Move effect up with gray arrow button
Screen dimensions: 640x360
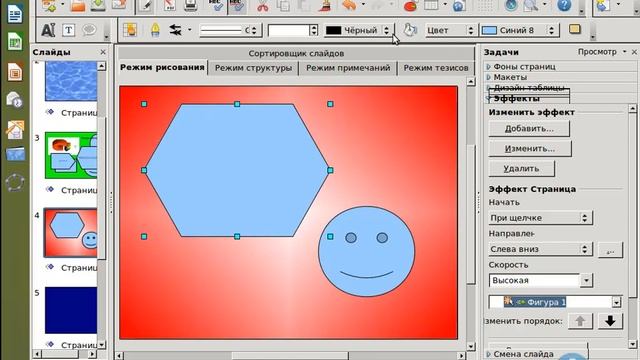click(x=580, y=321)
